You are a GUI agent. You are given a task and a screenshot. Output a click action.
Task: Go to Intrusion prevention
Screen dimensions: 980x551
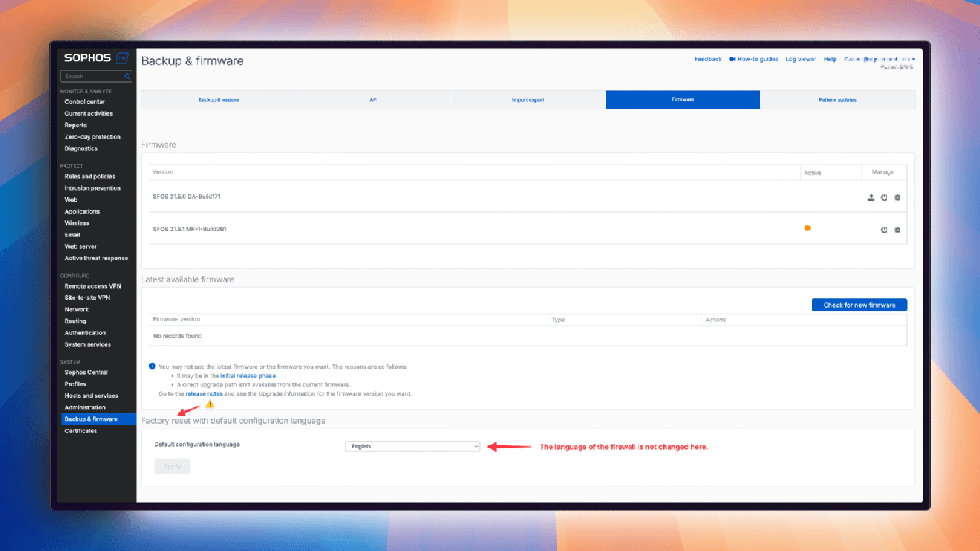pyautogui.click(x=93, y=188)
